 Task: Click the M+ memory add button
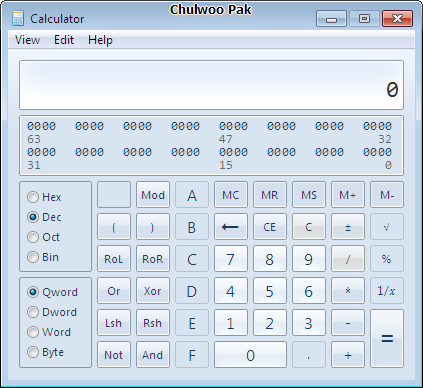[348, 195]
